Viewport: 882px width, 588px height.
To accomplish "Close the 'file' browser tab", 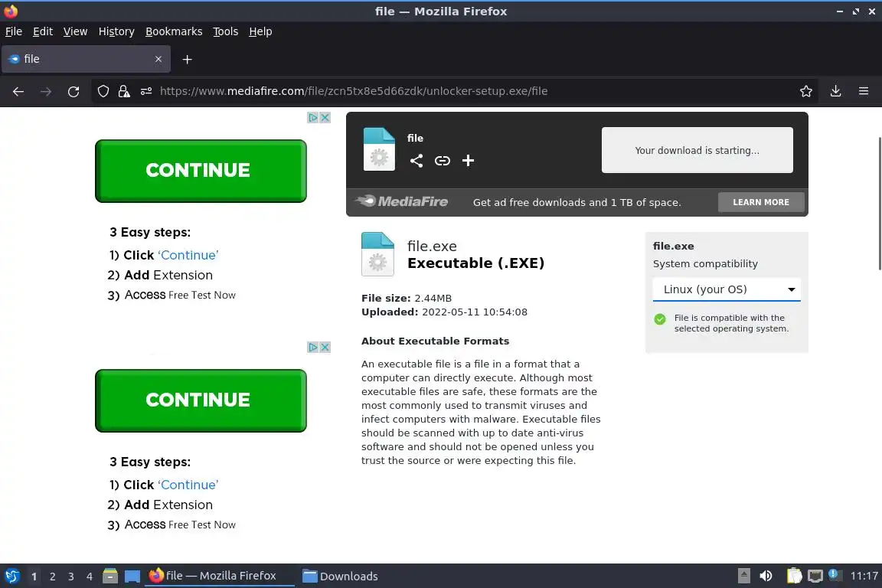I will 158,59.
